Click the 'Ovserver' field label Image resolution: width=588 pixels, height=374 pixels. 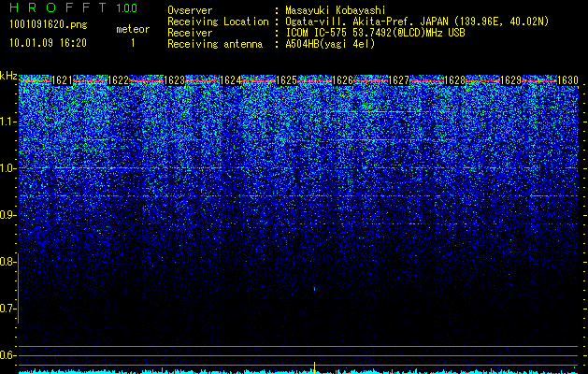[x=190, y=10]
